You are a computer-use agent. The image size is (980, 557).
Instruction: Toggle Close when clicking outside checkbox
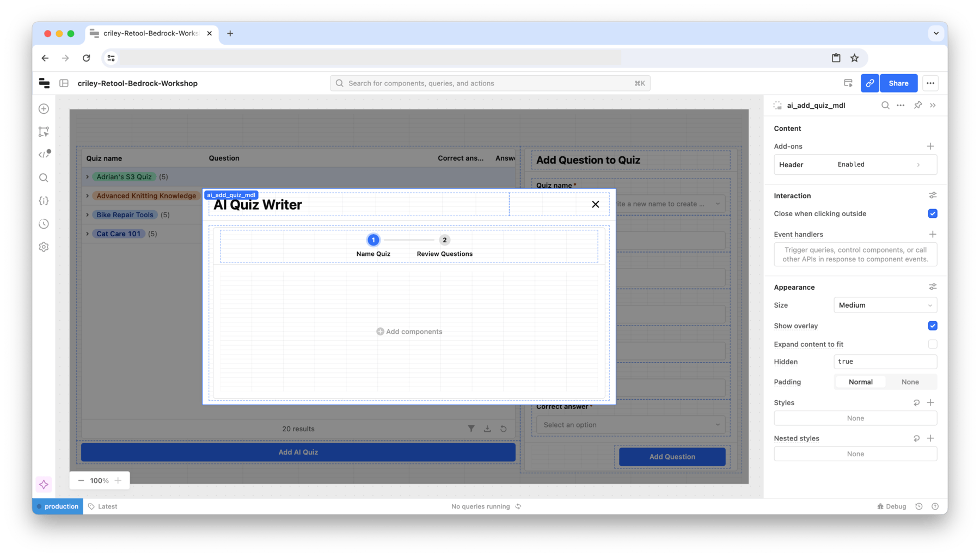(x=933, y=214)
